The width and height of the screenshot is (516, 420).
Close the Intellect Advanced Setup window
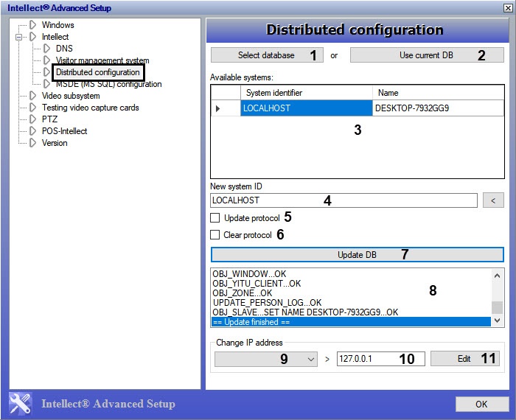[x=508, y=8]
